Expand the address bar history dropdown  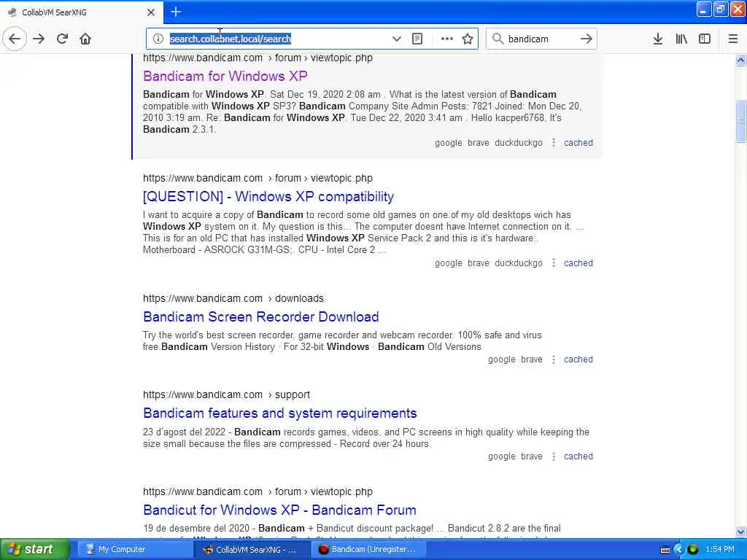tap(396, 39)
